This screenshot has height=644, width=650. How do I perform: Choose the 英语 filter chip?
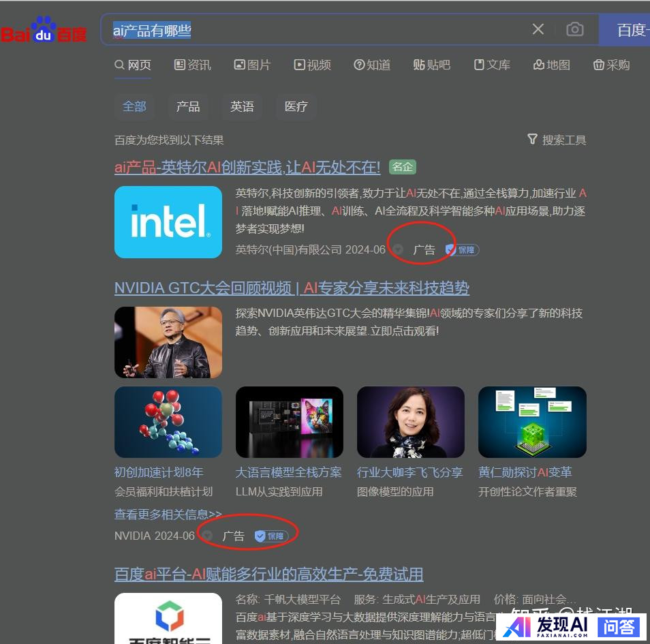242,106
